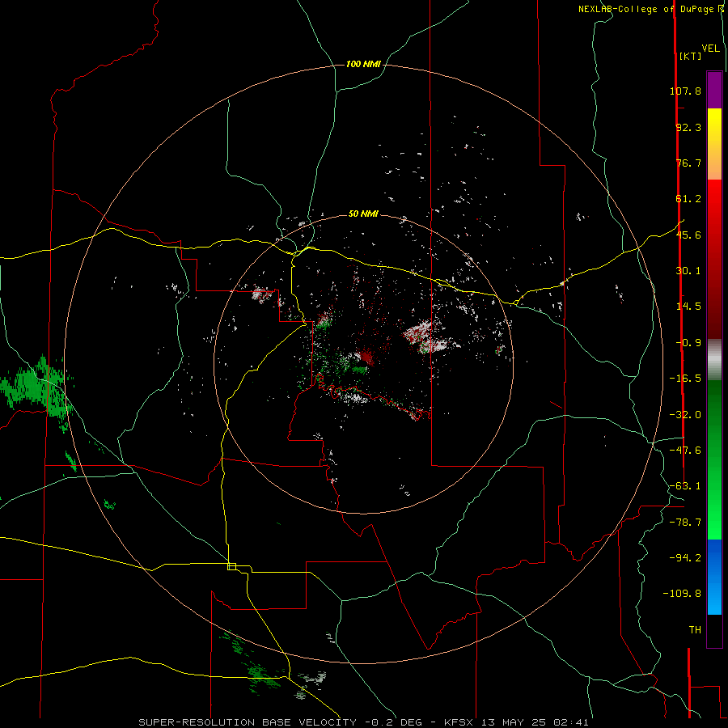Screen dimensions: 728x728
Task: Click the 107.8 velocity scale value
Action: pyautogui.click(x=685, y=91)
